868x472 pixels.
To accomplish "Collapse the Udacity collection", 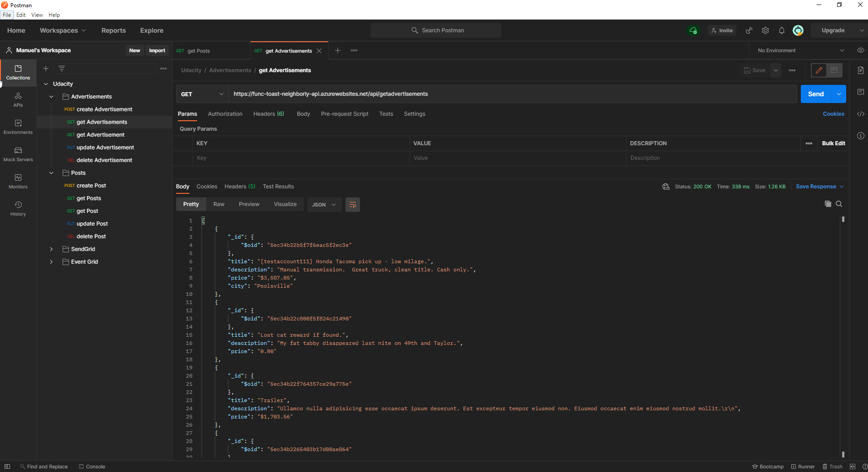I will [46, 84].
